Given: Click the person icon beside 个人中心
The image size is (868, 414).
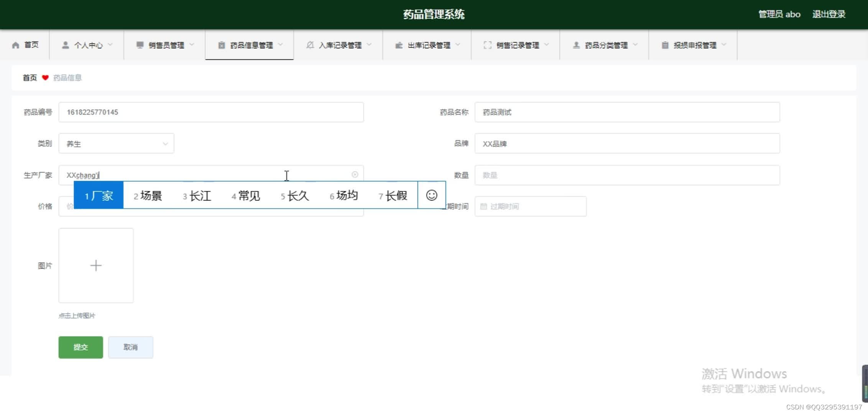Looking at the screenshot, I should [x=66, y=45].
